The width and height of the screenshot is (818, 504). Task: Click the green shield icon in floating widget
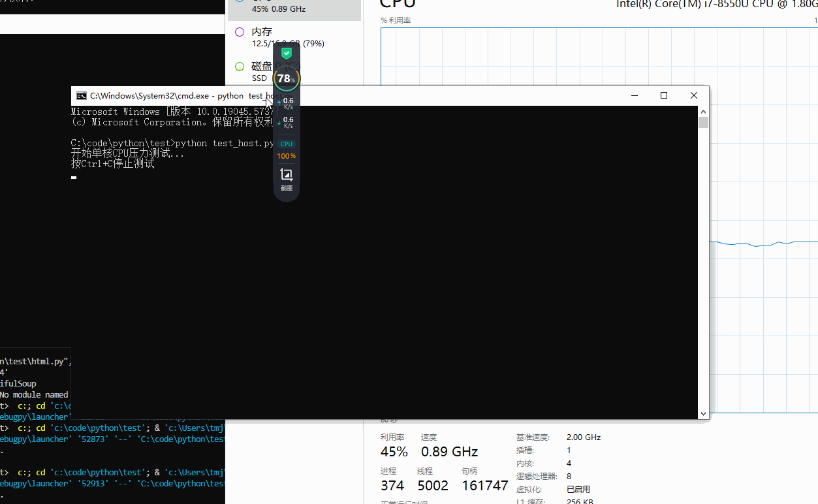286,54
